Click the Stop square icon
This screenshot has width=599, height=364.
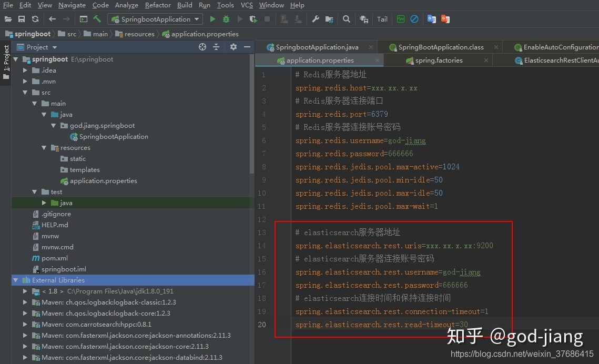[x=267, y=19]
